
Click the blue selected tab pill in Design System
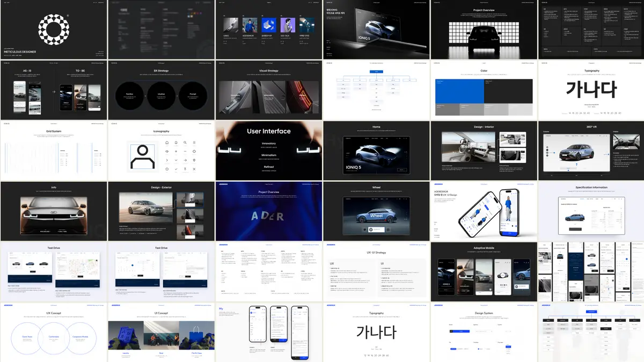click(x=453, y=349)
